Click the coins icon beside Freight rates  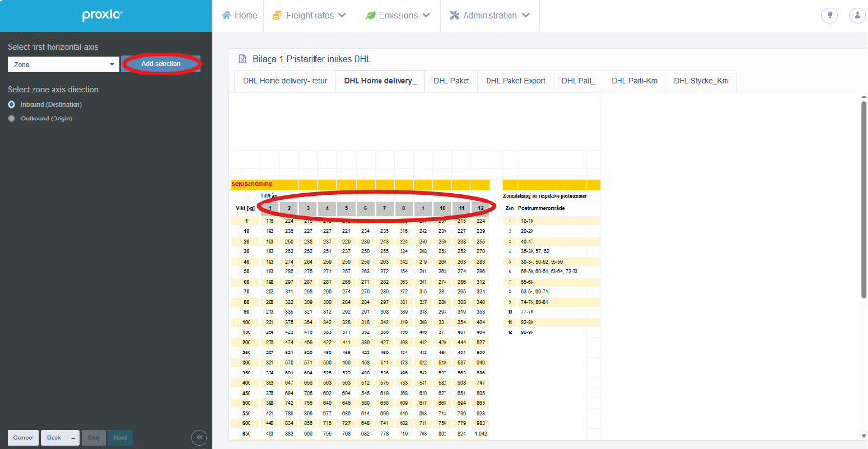[x=277, y=15]
